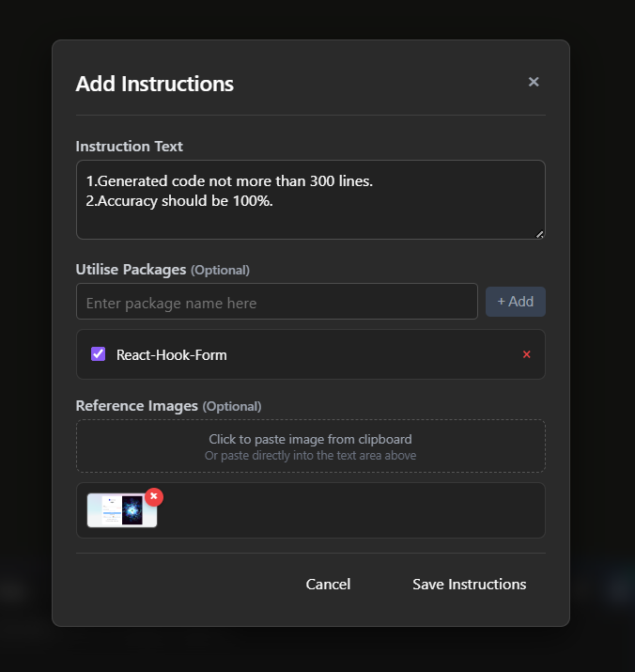The width and height of the screenshot is (635, 672).
Task: Click the + Add package button
Action: click(516, 302)
